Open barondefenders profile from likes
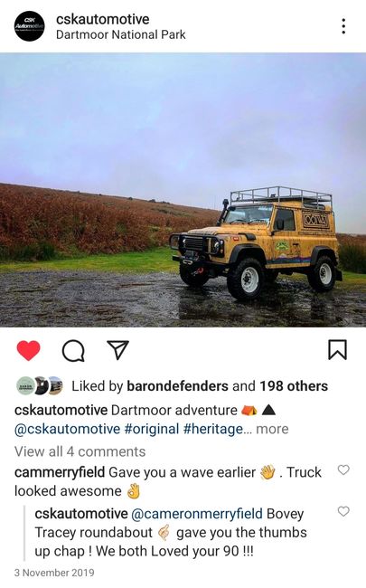 click(177, 386)
